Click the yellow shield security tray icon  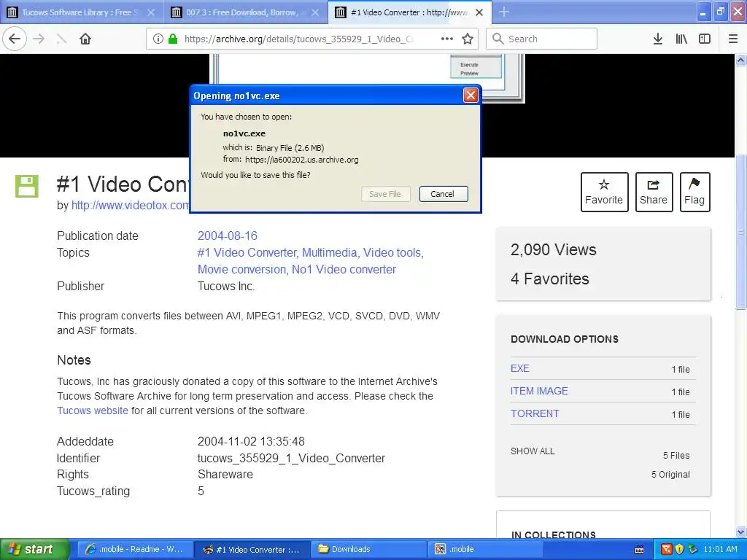(680, 550)
